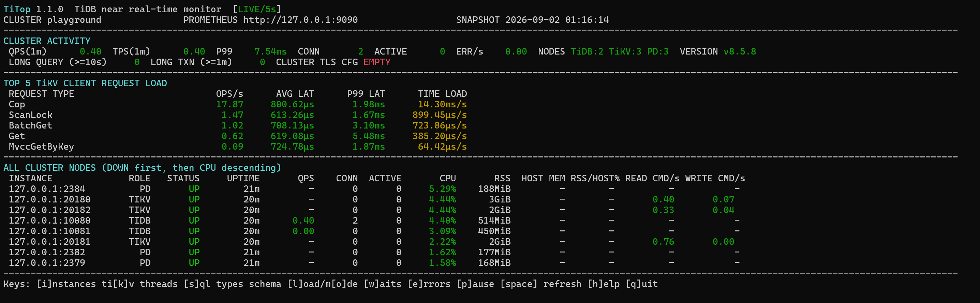Click the OPS/s column header
The image size is (980, 303).
coord(229,94)
